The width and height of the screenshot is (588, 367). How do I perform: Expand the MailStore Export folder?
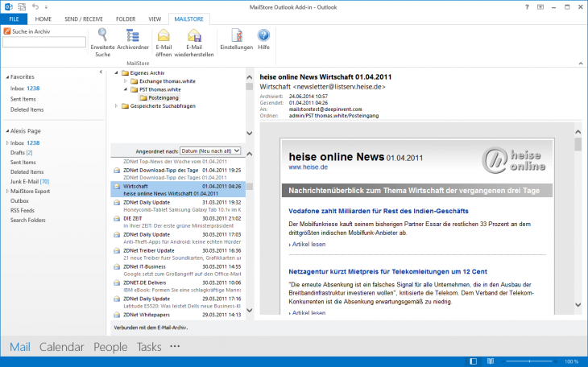(6, 192)
